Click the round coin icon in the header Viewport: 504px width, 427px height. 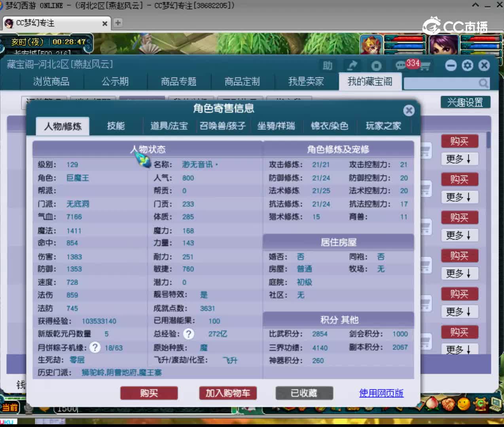click(376, 66)
